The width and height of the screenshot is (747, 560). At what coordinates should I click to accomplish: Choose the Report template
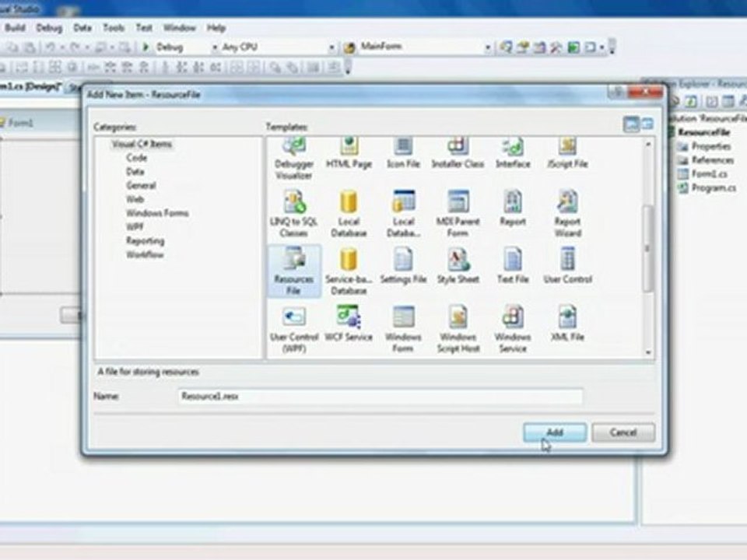513,208
